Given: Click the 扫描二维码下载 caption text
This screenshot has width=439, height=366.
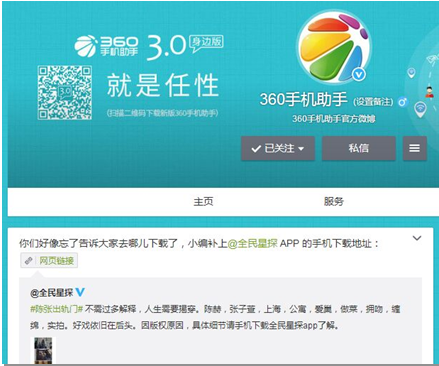Looking at the screenshot, I should coord(163,113).
